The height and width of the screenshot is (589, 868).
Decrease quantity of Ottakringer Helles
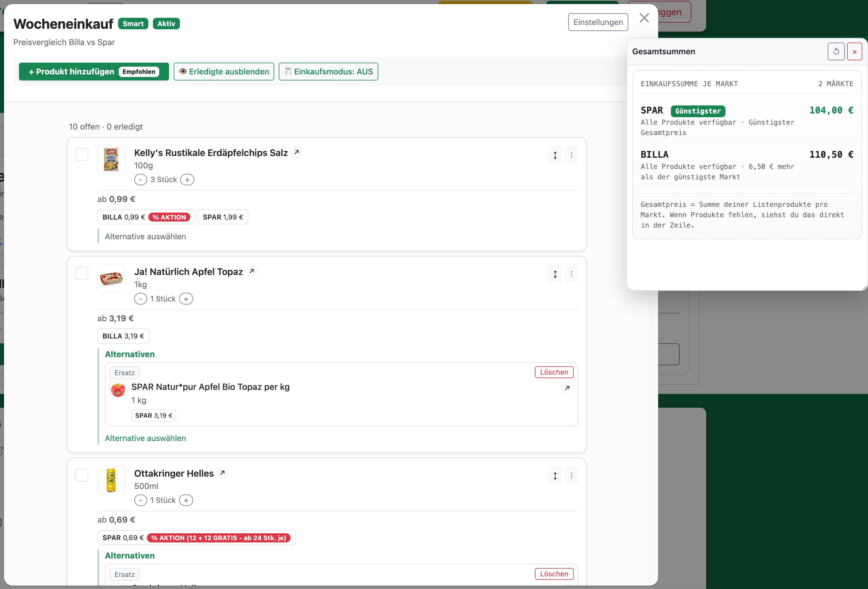tap(141, 500)
